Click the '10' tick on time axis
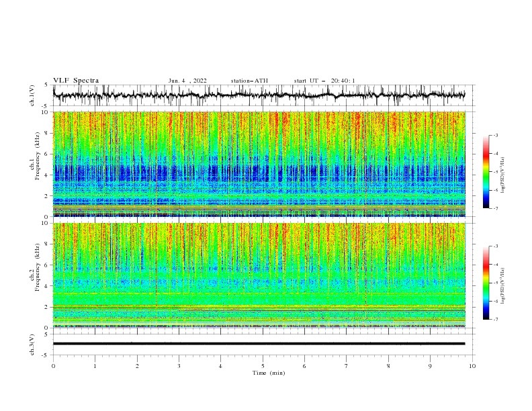This screenshot has width=532, height=411. 472,366
